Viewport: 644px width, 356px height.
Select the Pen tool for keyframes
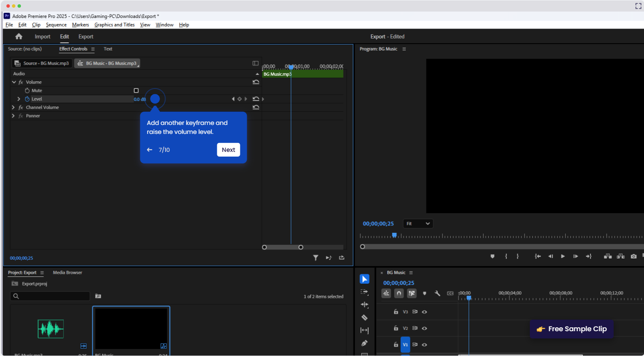(x=364, y=343)
